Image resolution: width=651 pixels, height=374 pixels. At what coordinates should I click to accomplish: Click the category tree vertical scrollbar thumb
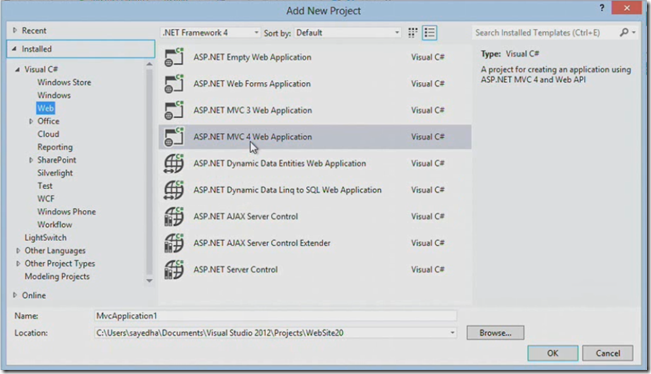[x=149, y=171]
